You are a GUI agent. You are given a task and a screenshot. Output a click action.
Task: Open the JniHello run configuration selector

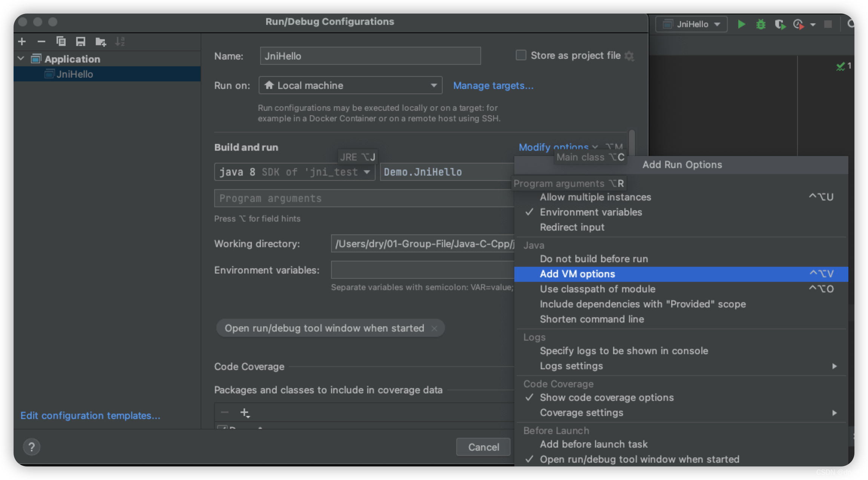[692, 24]
